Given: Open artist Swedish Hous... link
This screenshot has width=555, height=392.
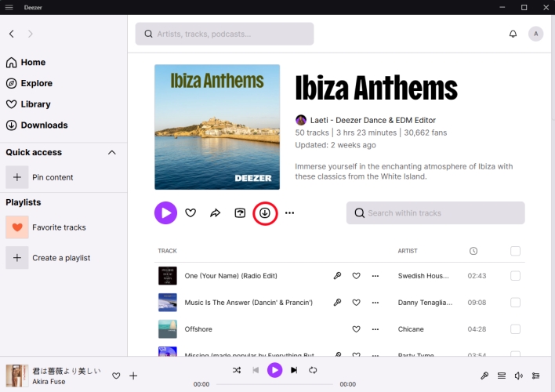Looking at the screenshot, I should tap(423, 275).
